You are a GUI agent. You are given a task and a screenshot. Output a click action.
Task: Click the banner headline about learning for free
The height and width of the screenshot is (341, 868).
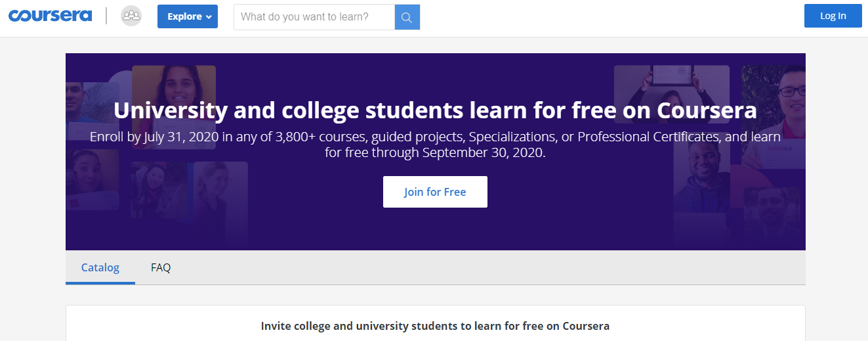point(435,110)
